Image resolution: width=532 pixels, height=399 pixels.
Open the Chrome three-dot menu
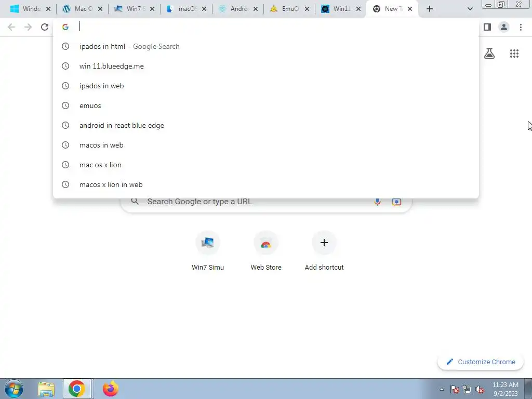[x=521, y=27]
